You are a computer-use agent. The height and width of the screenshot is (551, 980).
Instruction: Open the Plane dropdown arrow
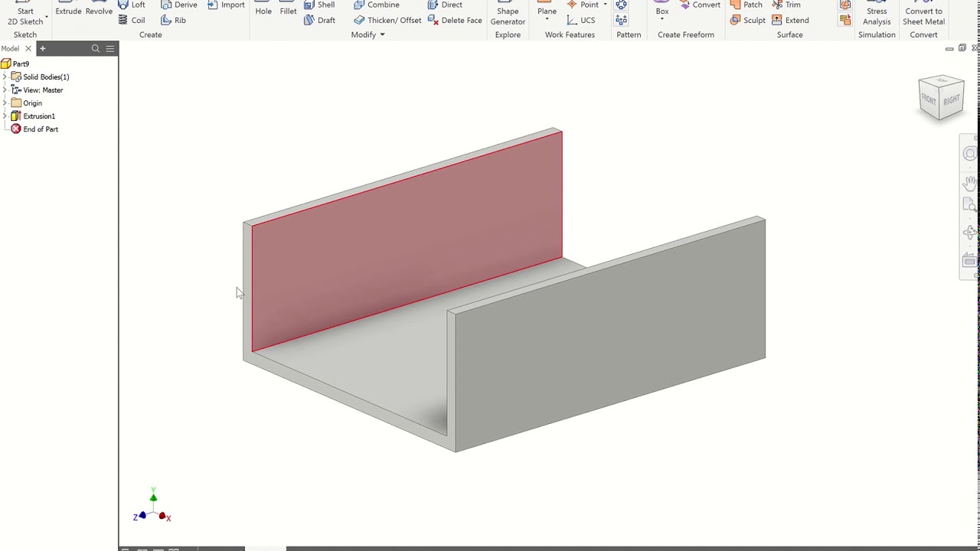pyautogui.click(x=547, y=19)
